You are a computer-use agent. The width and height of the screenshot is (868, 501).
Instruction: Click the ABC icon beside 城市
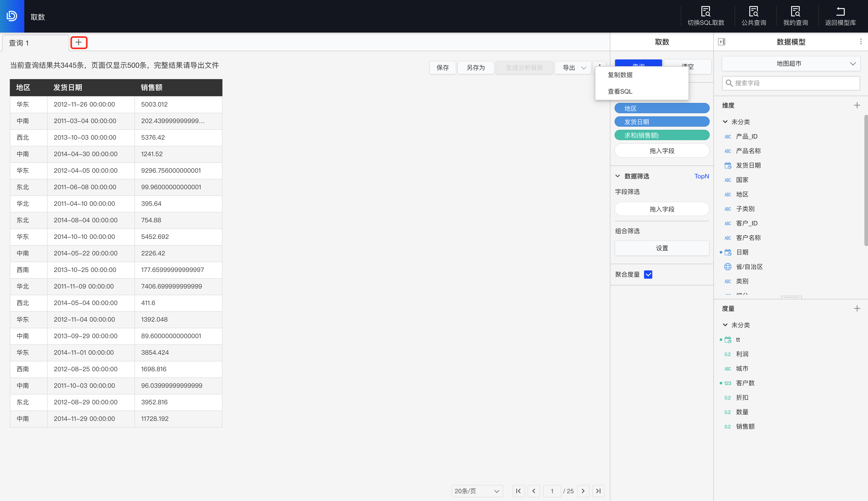(728, 369)
